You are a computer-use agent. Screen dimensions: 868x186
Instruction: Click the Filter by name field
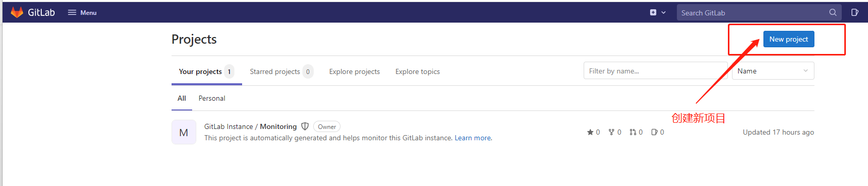pos(655,71)
